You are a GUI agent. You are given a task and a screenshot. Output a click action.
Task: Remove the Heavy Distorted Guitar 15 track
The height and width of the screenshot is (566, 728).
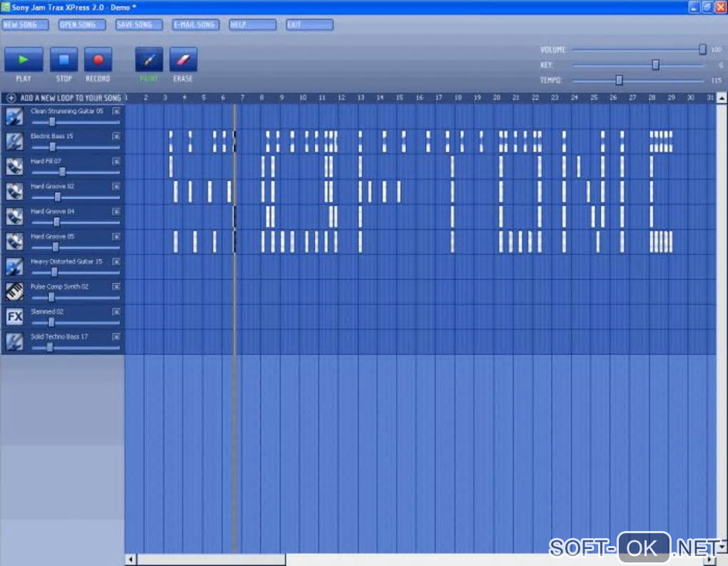click(x=116, y=262)
